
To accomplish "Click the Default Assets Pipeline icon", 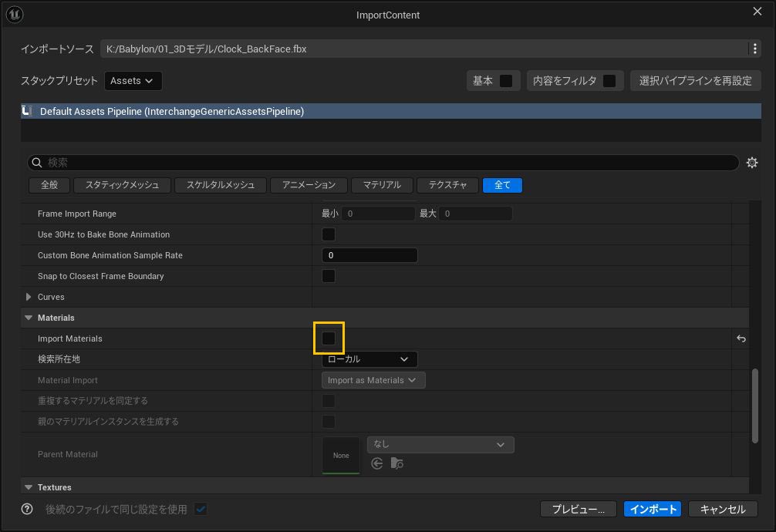I will [29, 111].
